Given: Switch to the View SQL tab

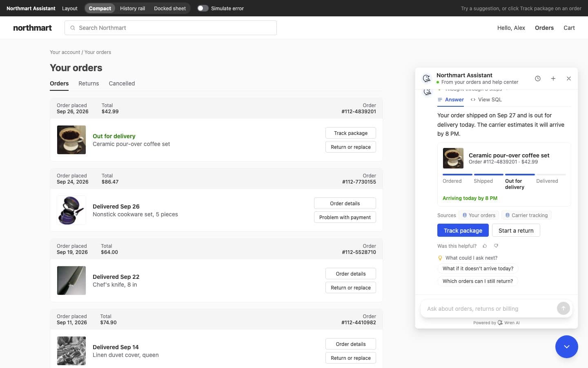Looking at the screenshot, I should [x=486, y=99].
